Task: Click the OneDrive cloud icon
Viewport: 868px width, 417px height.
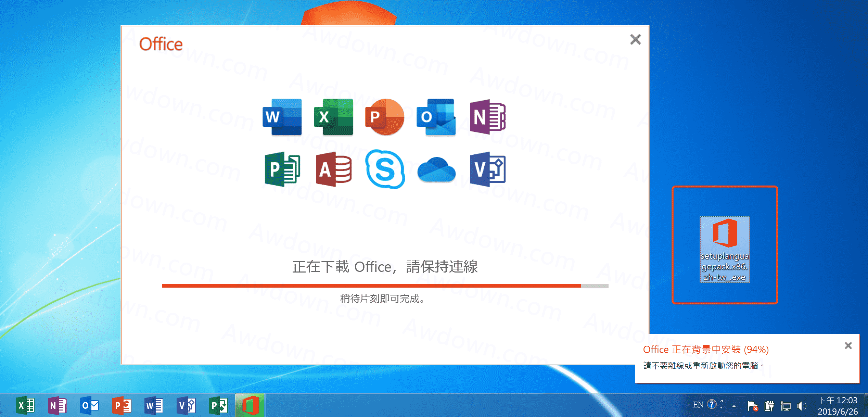Action: [x=436, y=169]
